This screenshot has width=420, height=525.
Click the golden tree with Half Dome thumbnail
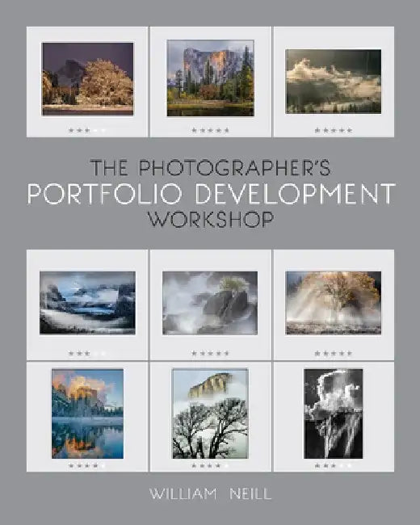(x=87, y=79)
